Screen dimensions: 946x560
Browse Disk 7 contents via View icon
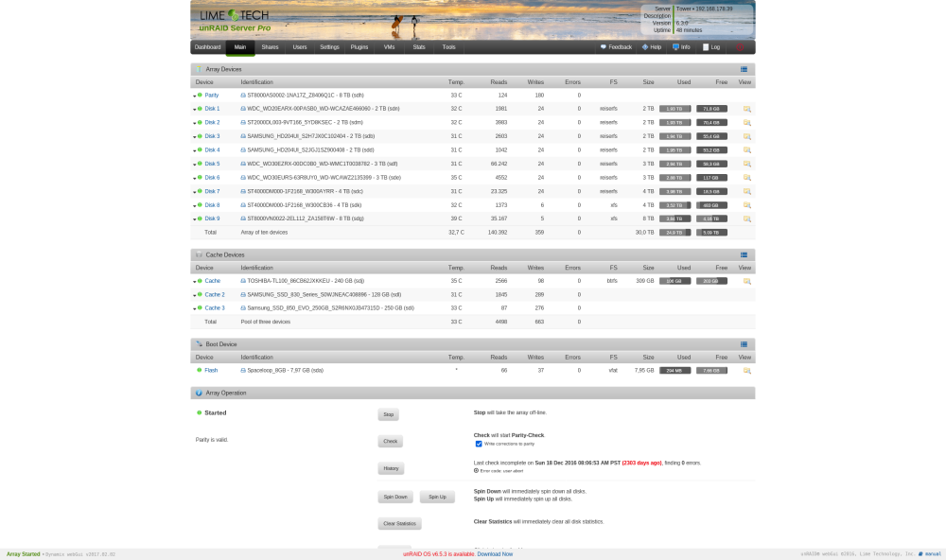tap(747, 192)
